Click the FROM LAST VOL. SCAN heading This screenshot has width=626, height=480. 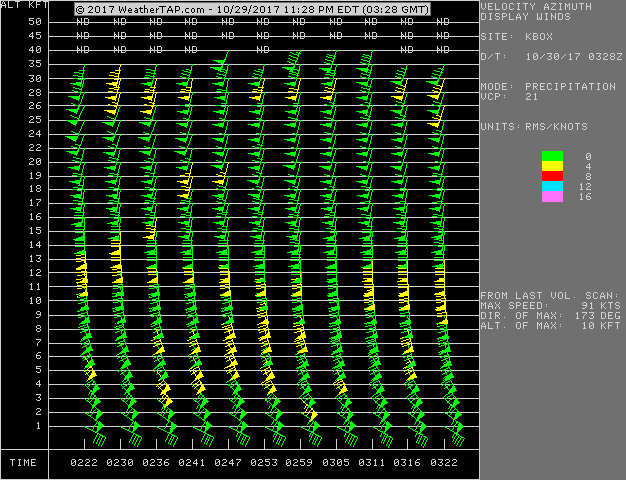pos(549,296)
